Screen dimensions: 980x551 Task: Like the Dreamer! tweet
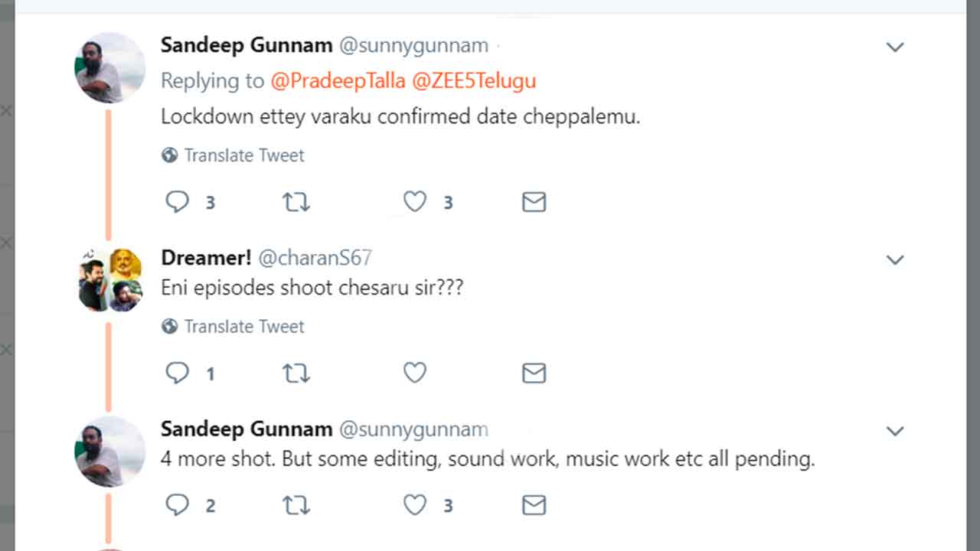pos(415,373)
